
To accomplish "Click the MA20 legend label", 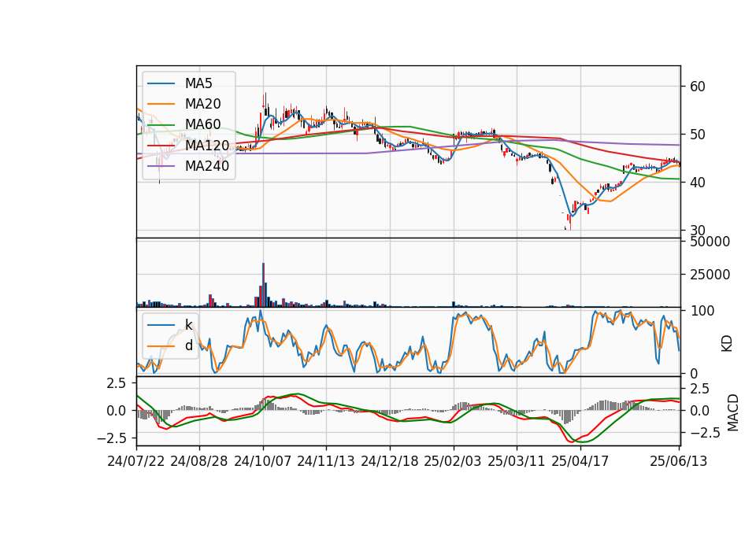I will (202, 104).
